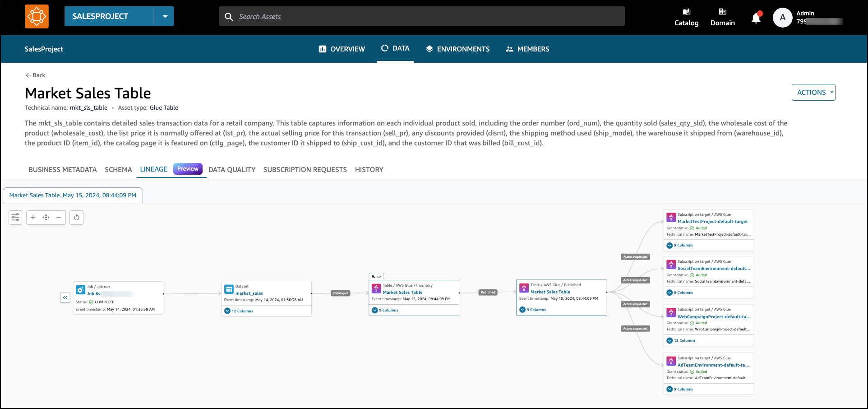868x409 pixels.
Task: Switch to the DATA QUALITY tab
Action: coord(232,170)
